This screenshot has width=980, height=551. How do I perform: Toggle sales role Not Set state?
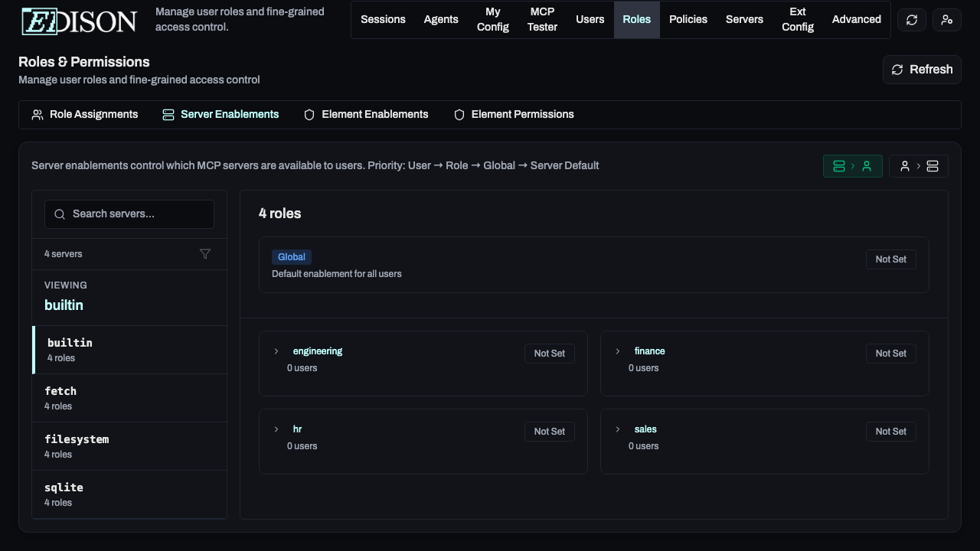890,432
